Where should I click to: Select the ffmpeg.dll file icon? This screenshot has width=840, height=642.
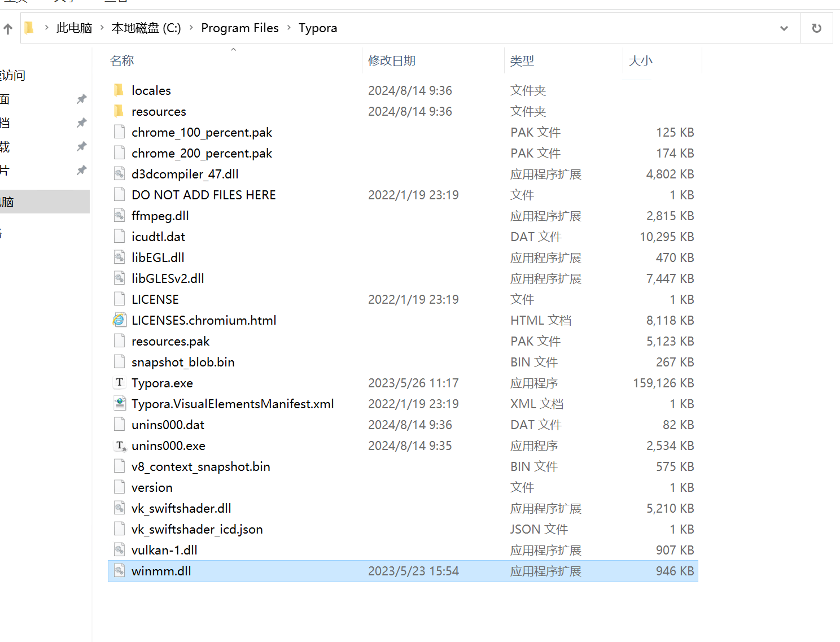click(x=119, y=216)
